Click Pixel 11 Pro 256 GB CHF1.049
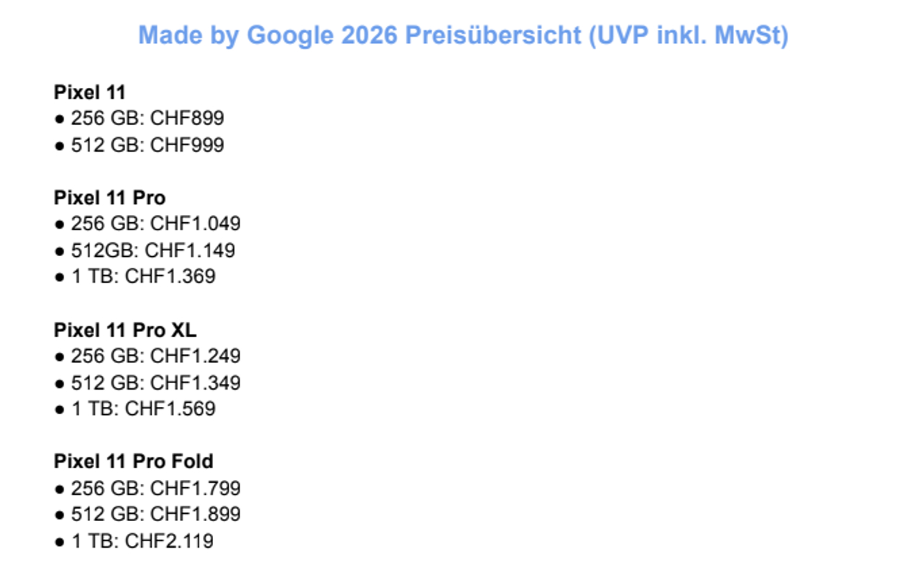This screenshot has width=924, height=565. click(x=147, y=224)
